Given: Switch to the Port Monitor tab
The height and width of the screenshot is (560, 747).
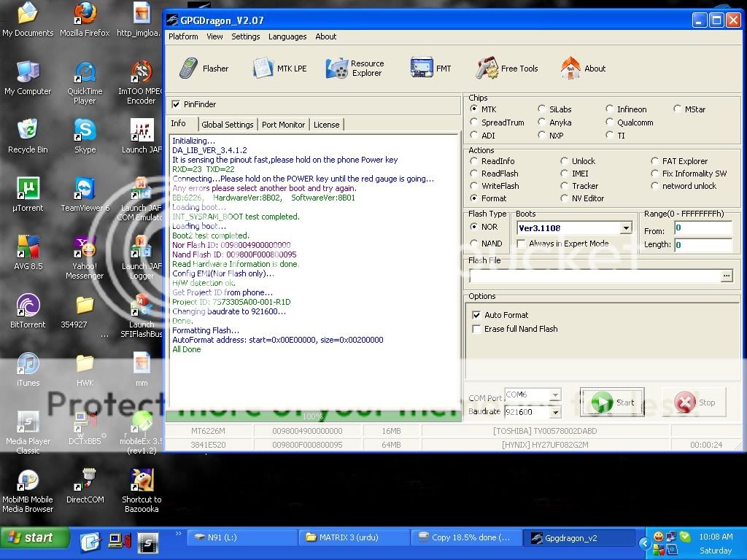Looking at the screenshot, I should tap(284, 125).
